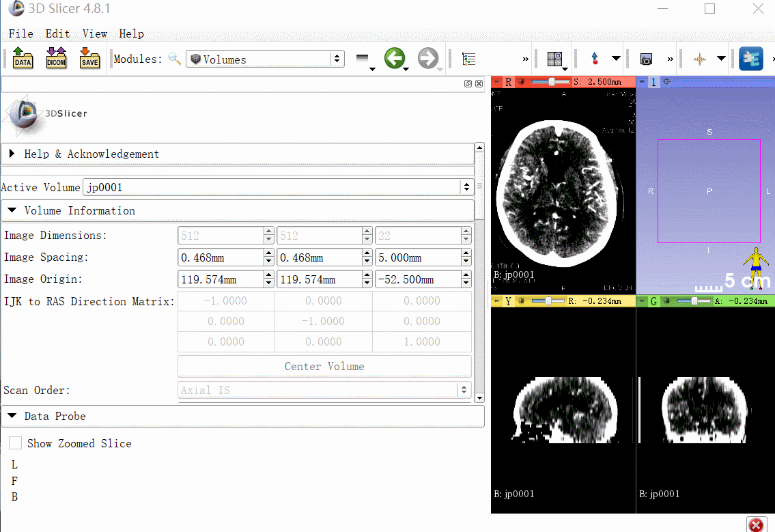
Task: Open the Active Volume jp0001 dropdown
Action: 279,187
